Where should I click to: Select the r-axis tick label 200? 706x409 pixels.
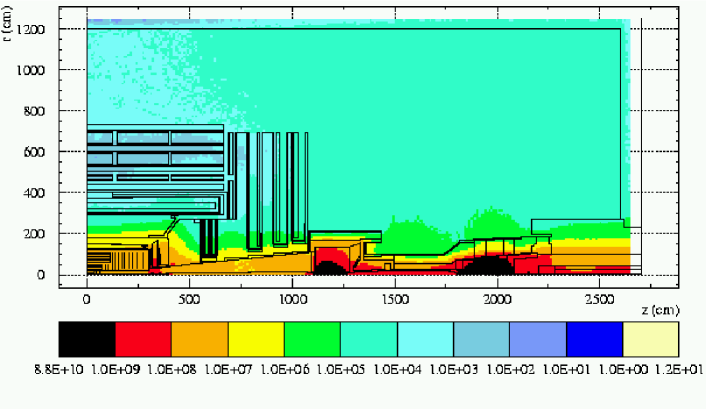click(x=34, y=233)
